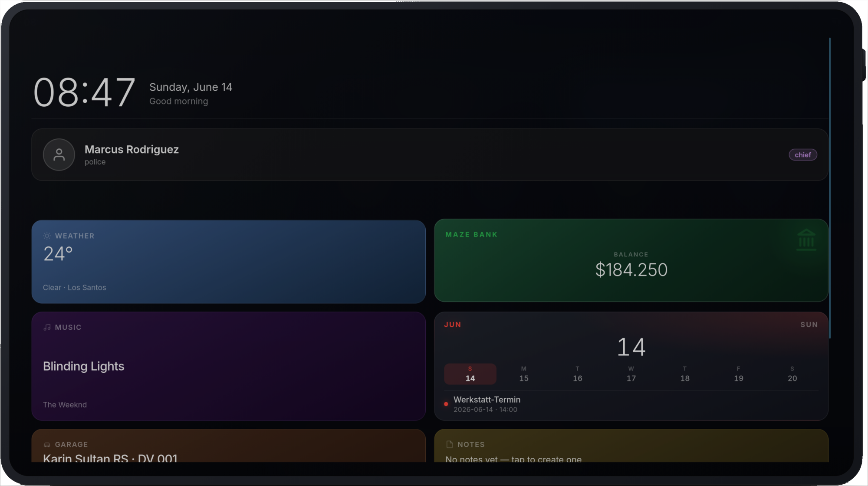Viewport: 868px width, 486px height.
Task: Select Monday 15 in the week strip
Action: click(524, 374)
